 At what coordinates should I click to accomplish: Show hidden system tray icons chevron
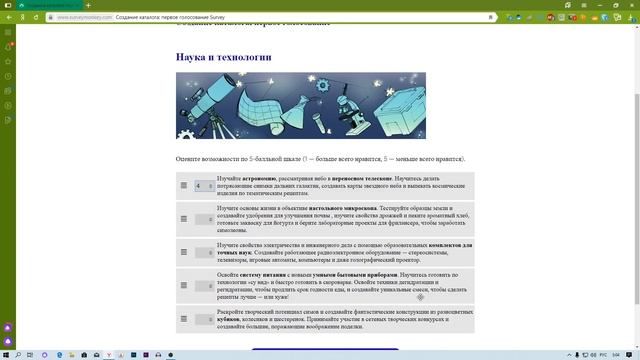tap(569, 355)
